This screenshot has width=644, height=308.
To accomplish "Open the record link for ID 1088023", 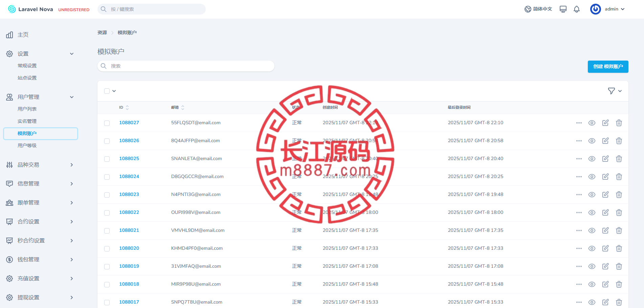I will (x=129, y=194).
